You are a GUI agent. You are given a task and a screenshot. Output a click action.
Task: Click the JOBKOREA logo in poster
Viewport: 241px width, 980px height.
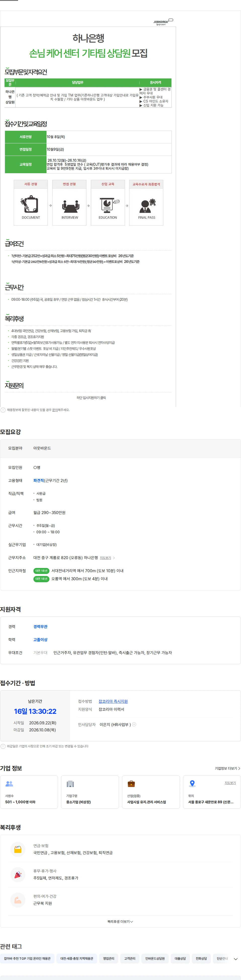point(163,22)
